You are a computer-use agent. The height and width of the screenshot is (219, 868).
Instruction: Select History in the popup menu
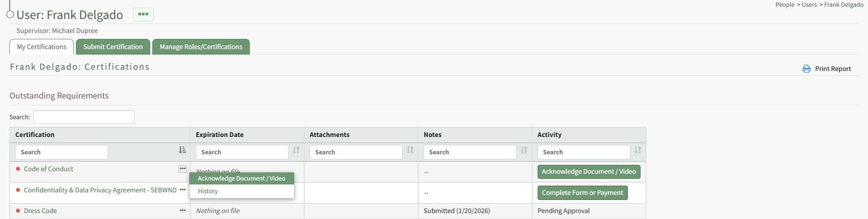tap(208, 191)
